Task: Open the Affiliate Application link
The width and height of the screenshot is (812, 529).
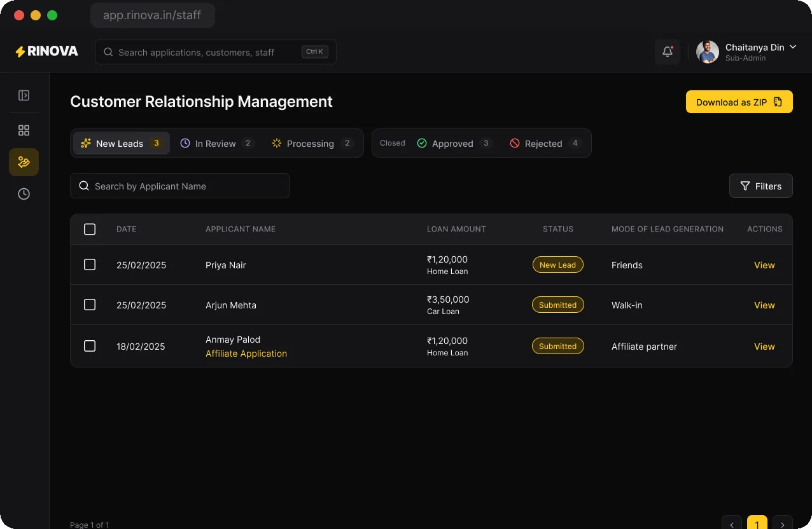Action: (246, 354)
